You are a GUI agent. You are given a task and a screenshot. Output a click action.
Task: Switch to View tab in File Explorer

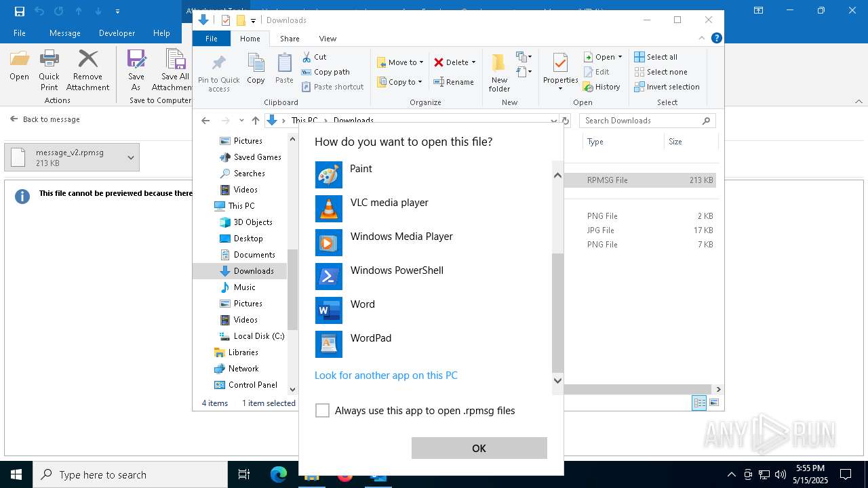point(328,39)
